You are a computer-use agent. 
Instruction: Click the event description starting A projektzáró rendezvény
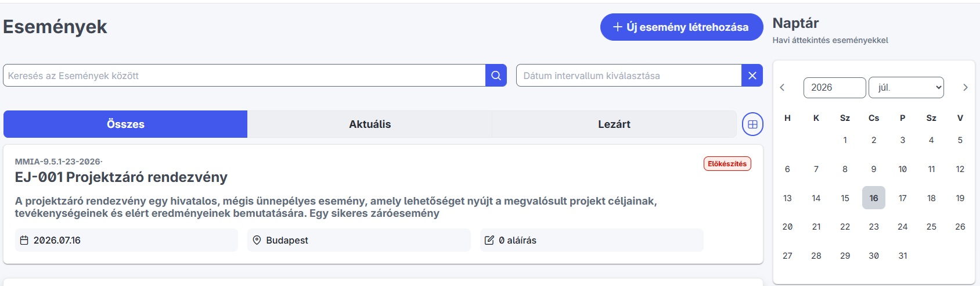(x=336, y=207)
